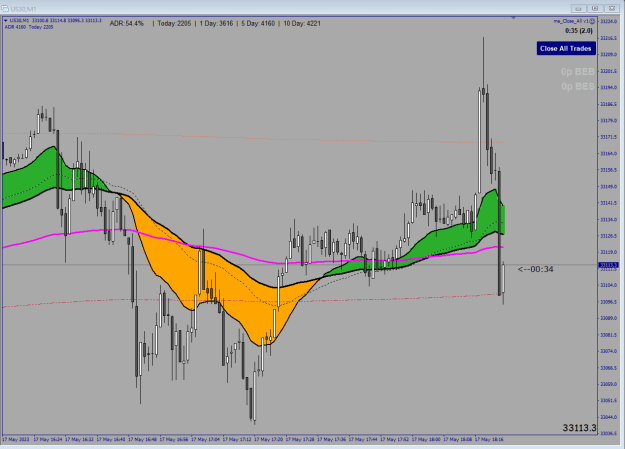
Task: Click the 17 May 17:20 time axis label
Action: coord(268,439)
